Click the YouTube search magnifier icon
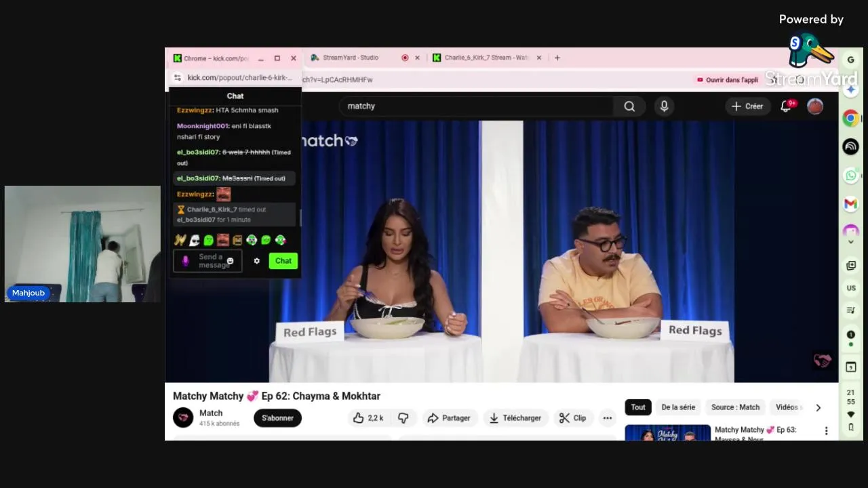 (x=629, y=106)
